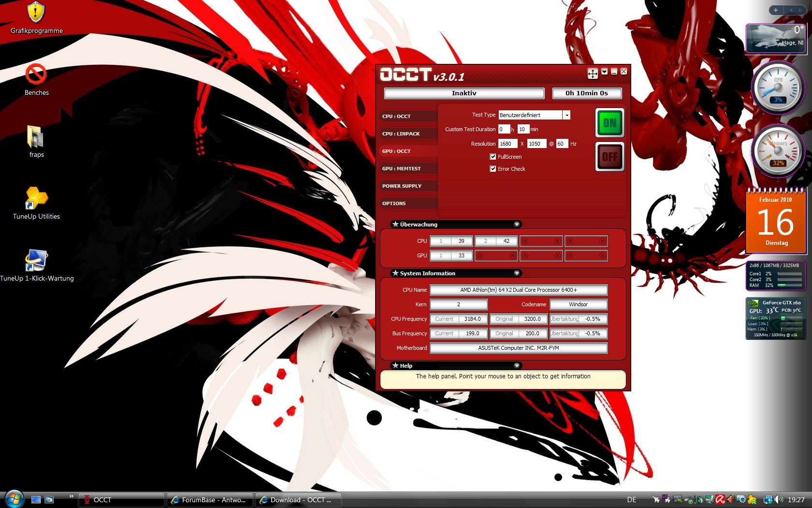Click the resolution height field 1050

pyautogui.click(x=536, y=144)
